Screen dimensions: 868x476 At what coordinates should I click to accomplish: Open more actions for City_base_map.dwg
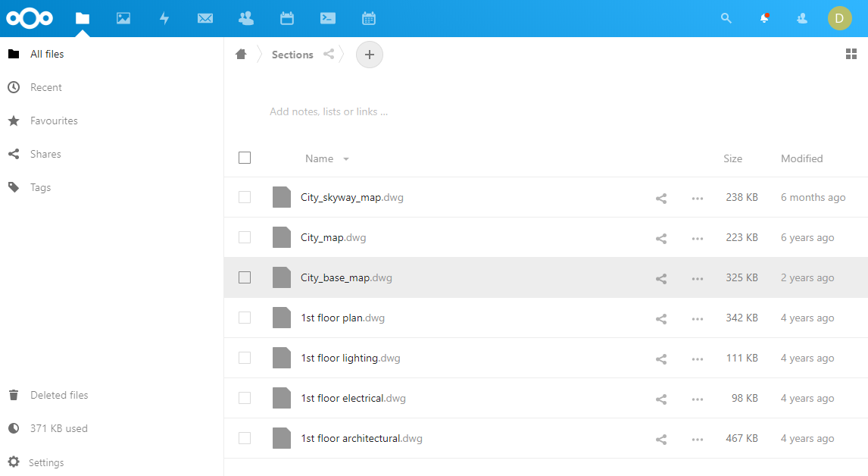tap(698, 278)
